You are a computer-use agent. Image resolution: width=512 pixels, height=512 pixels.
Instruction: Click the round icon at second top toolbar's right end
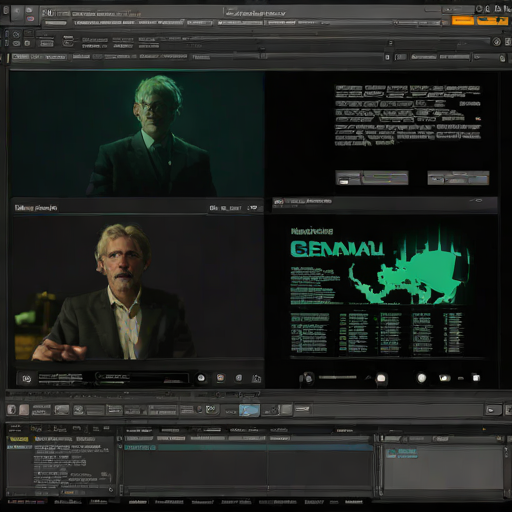click(x=497, y=42)
